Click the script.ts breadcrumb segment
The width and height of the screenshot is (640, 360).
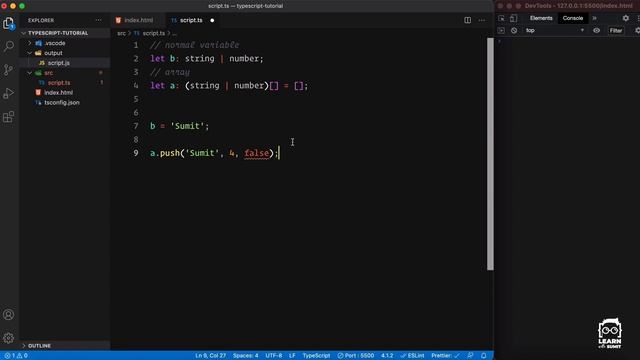click(x=153, y=33)
